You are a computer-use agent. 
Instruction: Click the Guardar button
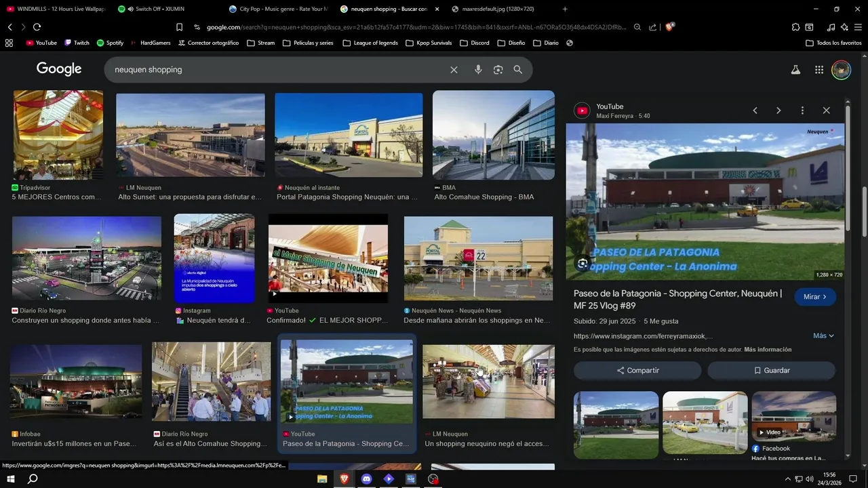(772, 371)
